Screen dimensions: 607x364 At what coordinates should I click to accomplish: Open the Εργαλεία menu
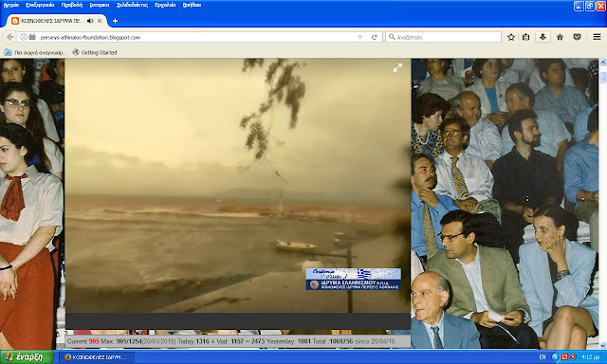(x=165, y=5)
